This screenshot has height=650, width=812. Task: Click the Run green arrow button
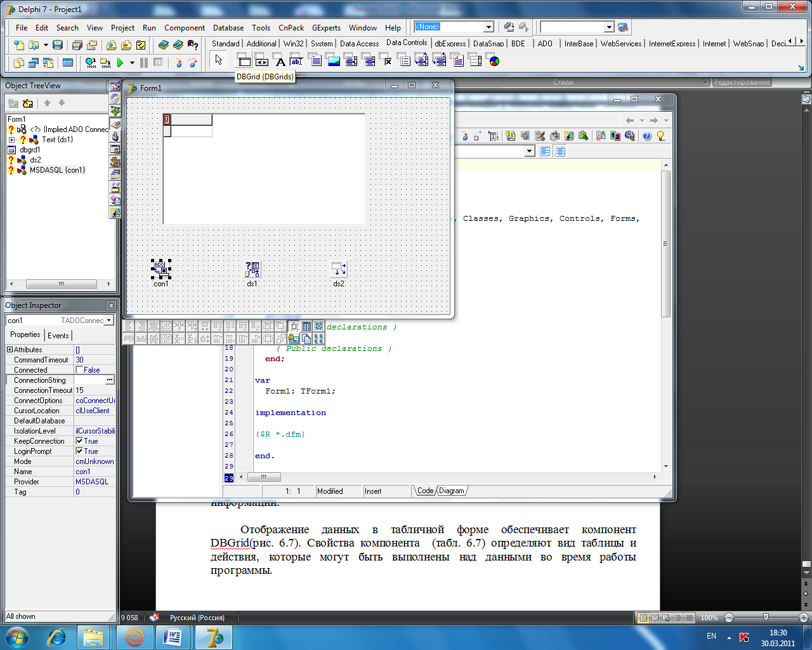point(120,62)
